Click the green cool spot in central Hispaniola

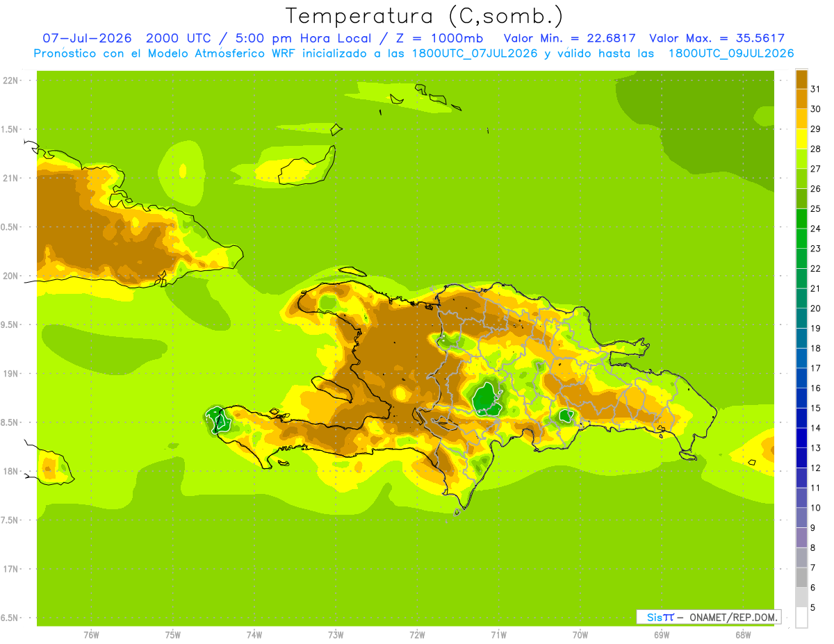488,399
